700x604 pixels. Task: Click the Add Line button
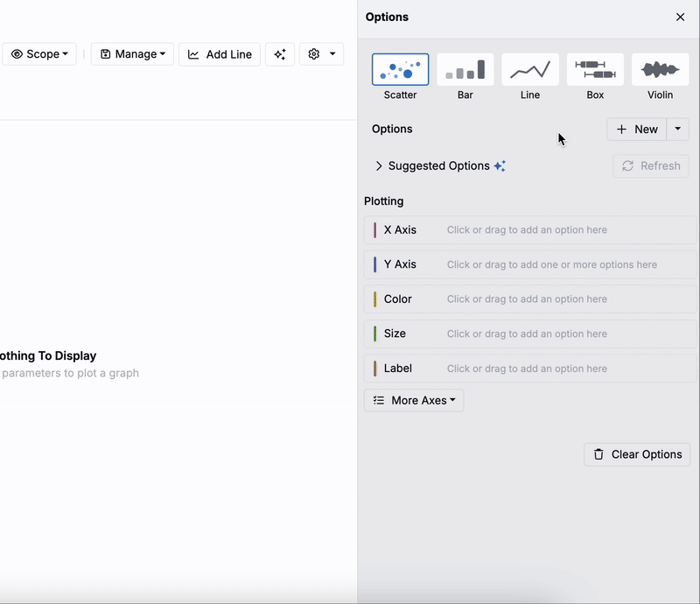coord(220,54)
